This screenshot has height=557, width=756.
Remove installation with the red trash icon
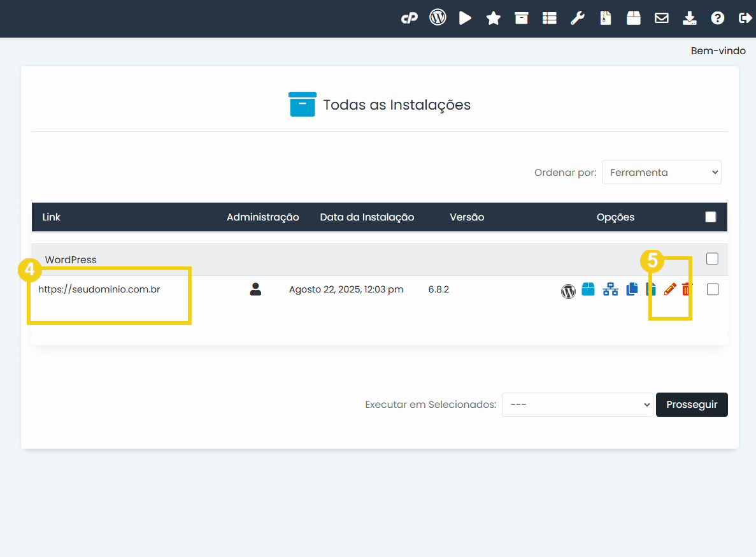point(686,290)
